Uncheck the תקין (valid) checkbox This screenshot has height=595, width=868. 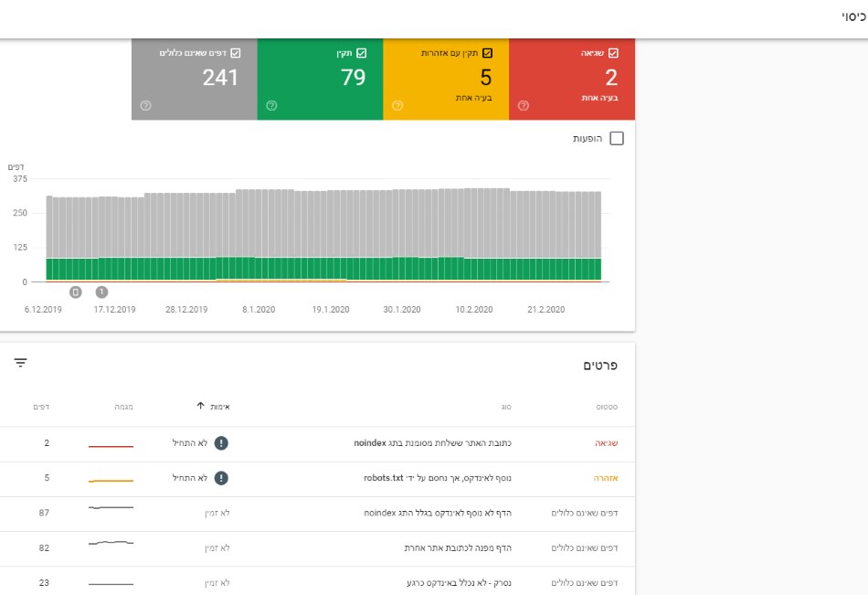[x=362, y=53]
